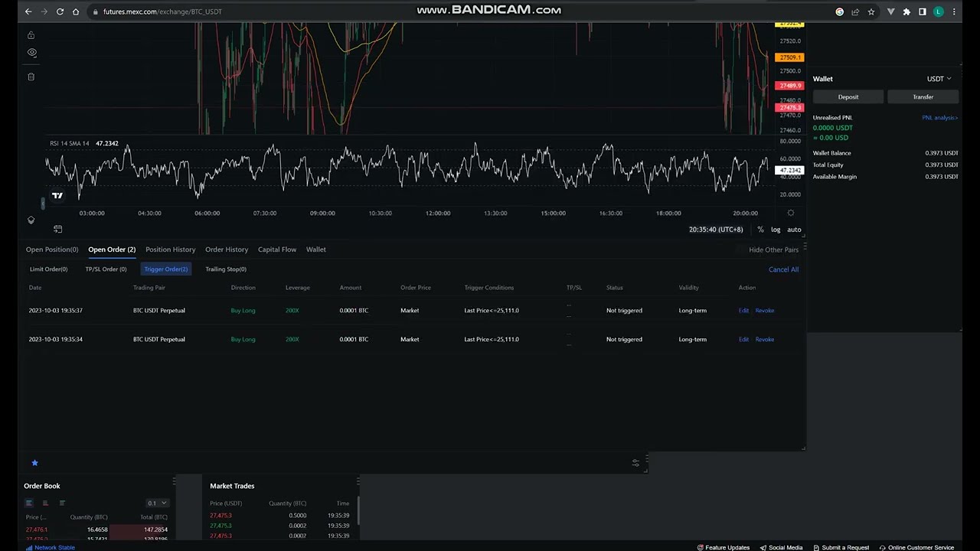Click the chart lock drawings icon

click(31, 35)
